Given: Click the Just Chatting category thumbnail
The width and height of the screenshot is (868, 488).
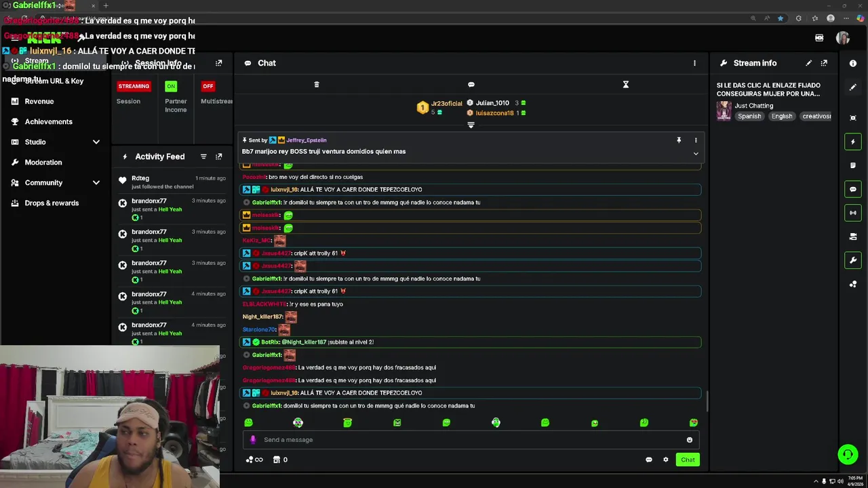Looking at the screenshot, I should tap(724, 110).
